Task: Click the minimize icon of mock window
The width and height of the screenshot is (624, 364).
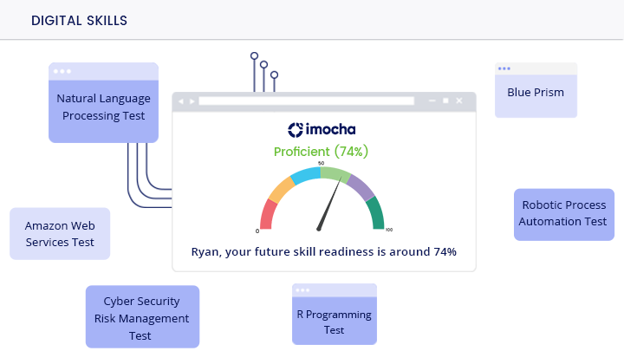Action: pos(432,101)
